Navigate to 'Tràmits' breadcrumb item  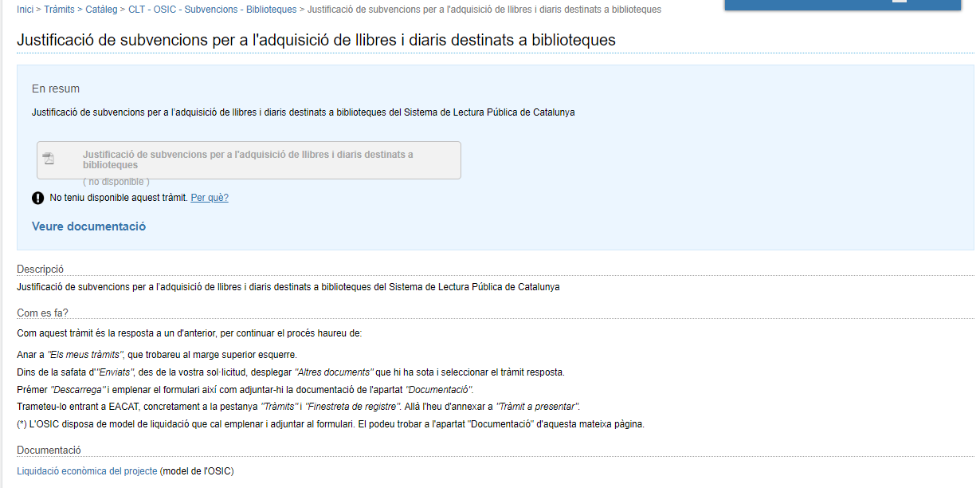[x=59, y=10]
